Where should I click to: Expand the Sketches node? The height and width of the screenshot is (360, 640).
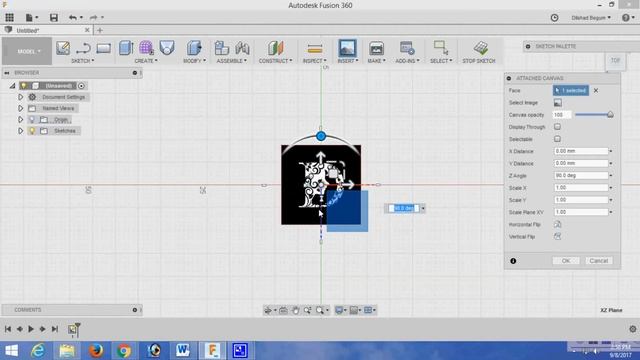coord(20,131)
